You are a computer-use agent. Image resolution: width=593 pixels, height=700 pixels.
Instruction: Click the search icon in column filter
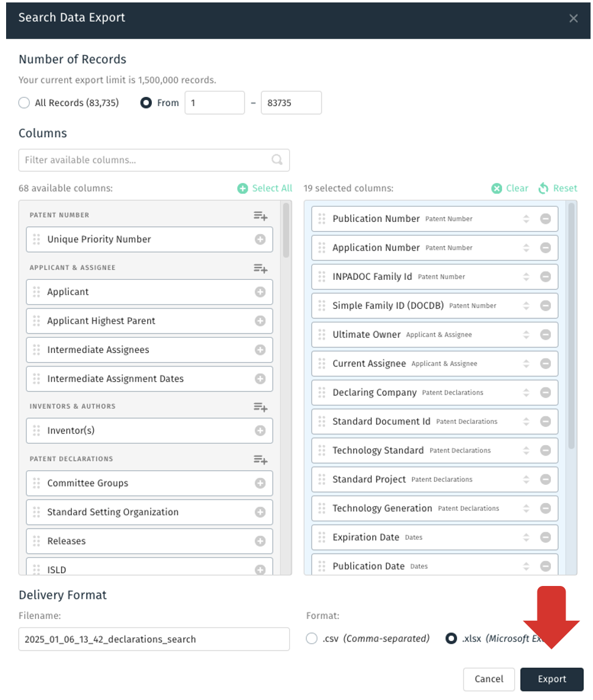pyautogui.click(x=277, y=160)
